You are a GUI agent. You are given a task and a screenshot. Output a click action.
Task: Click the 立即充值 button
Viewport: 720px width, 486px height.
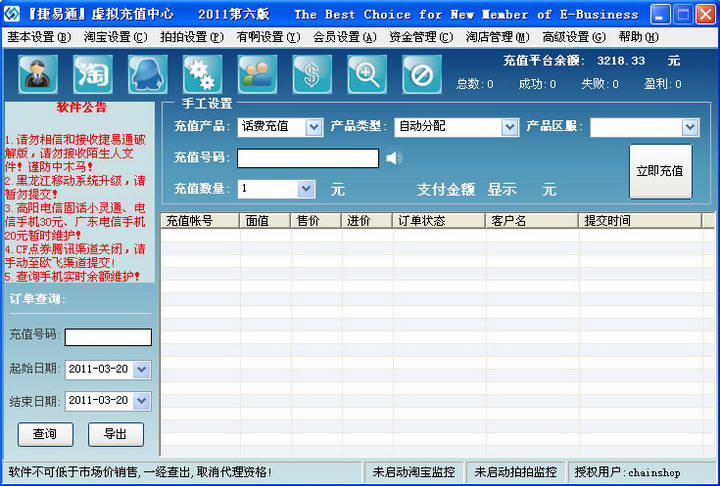coord(660,171)
